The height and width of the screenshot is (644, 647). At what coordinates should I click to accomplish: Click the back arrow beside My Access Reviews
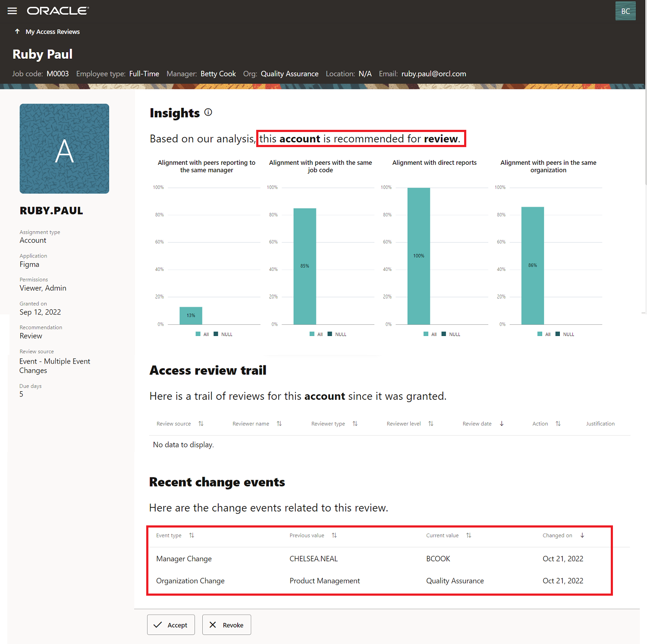coord(17,31)
